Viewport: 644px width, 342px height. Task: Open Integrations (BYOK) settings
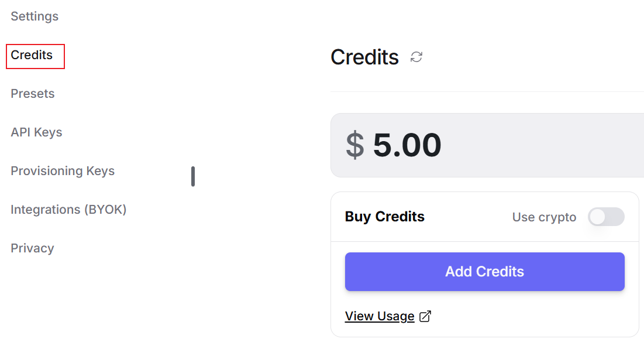[68, 210]
